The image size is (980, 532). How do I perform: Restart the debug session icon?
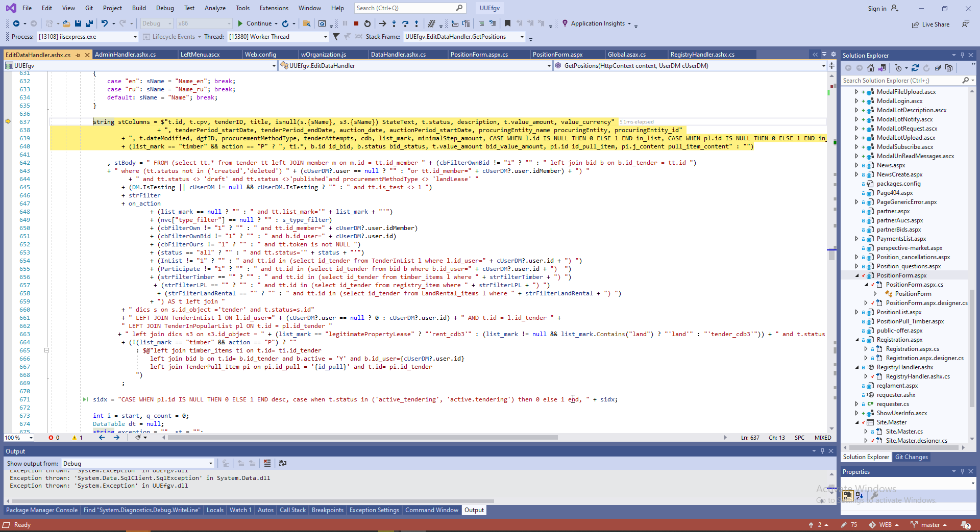[x=367, y=23]
